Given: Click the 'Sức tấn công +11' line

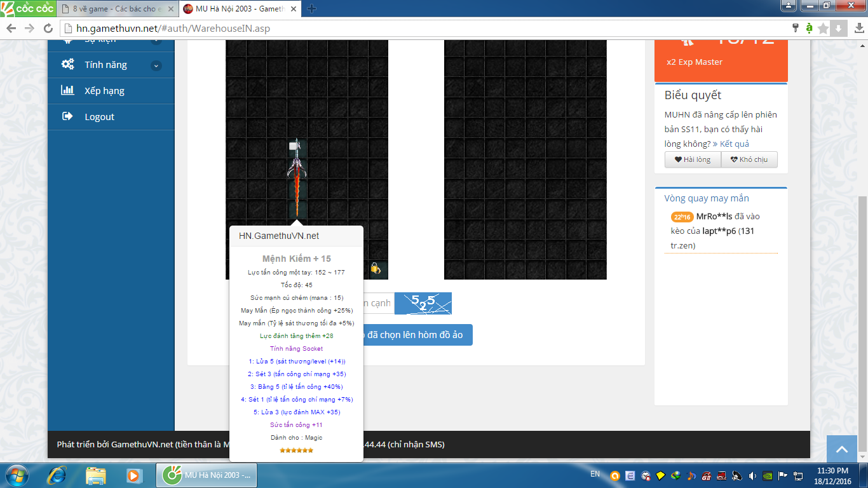Looking at the screenshot, I should [296, 424].
